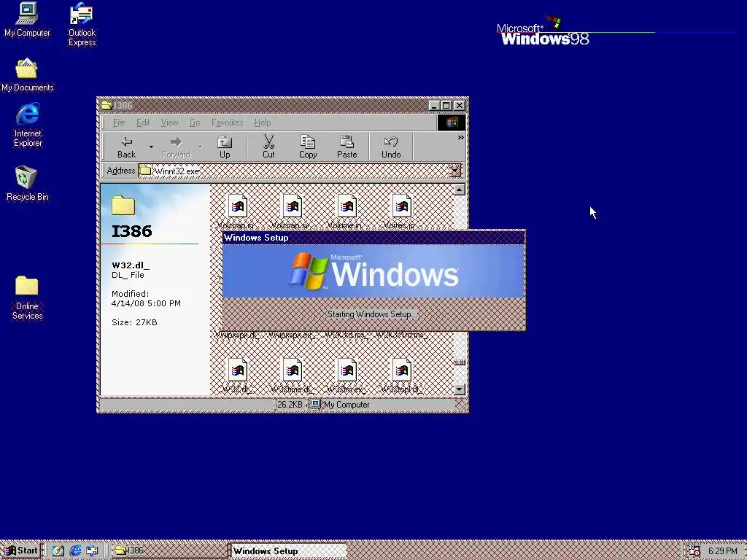Open Outlook Express desktop shortcut
This screenshot has width=747, height=560.
pyautogui.click(x=82, y=25)
